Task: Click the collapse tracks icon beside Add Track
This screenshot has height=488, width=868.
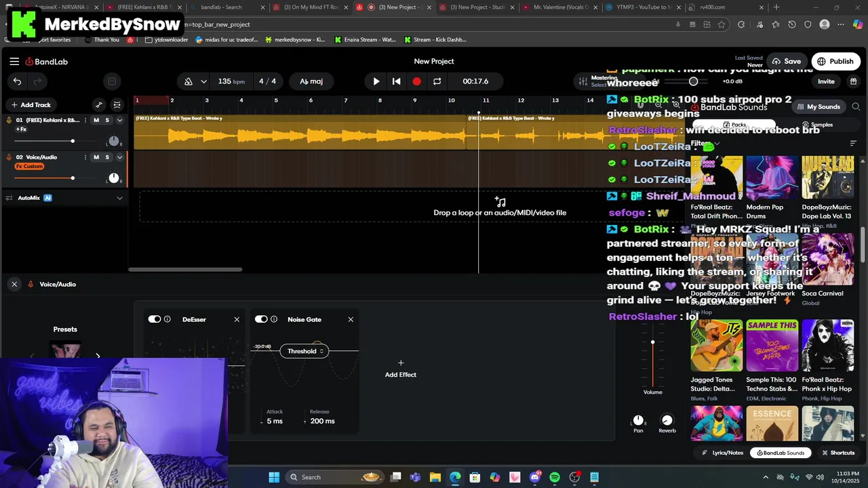Action: (x=117, y=105)
